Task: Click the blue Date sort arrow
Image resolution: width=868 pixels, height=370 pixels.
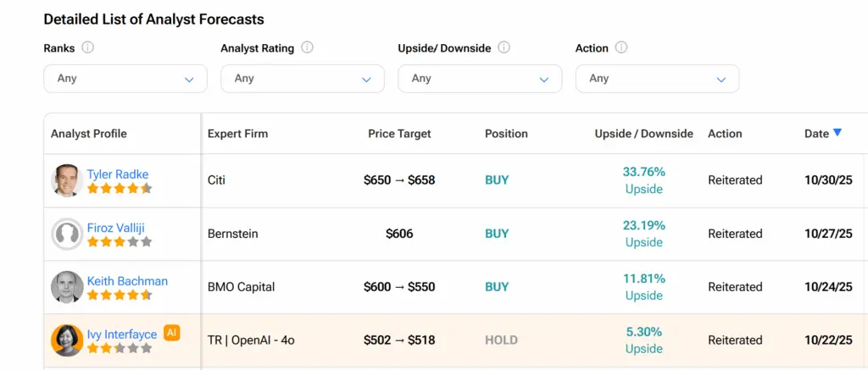Action: pyautogui.click(x=837, y=133)
